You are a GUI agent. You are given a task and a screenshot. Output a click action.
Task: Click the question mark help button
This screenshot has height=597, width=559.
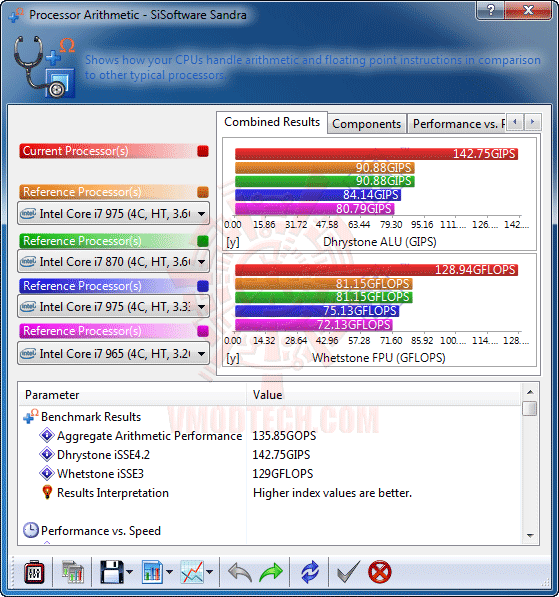point(490,10)
